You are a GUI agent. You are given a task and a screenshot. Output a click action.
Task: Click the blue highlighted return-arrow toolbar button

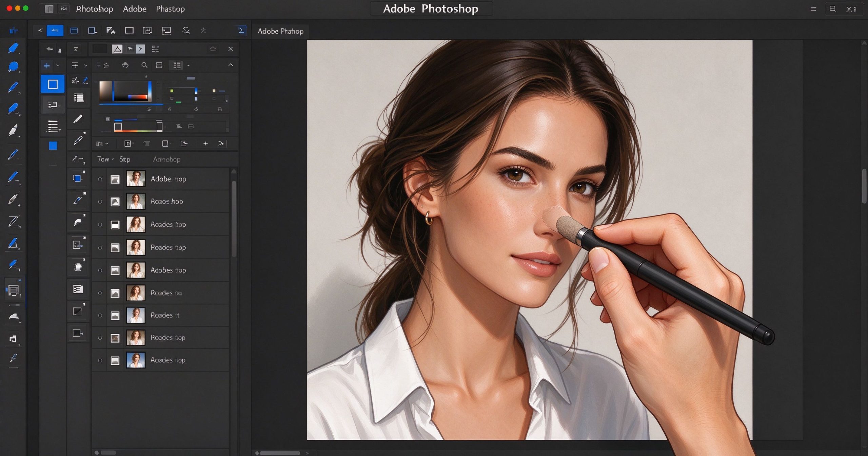[55, 31]
